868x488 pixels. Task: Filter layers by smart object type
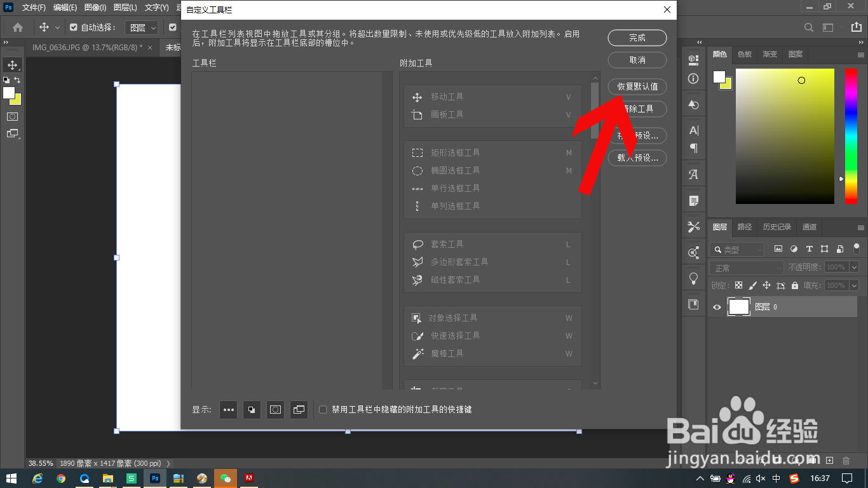(840, 249)
